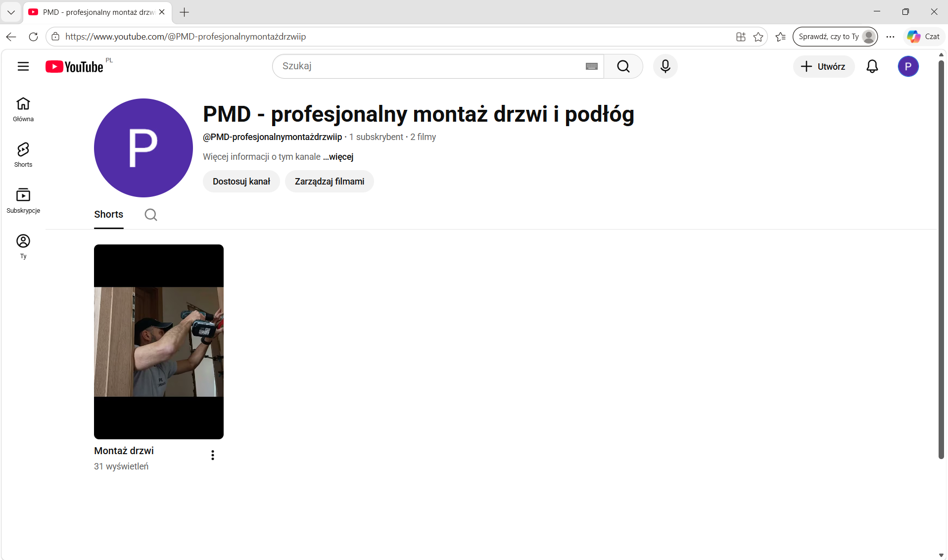Open the Montaż drzwi short thumbnail
Image resolution: width=948 pixels, height=560 pixels.
(x=159, y=342)
